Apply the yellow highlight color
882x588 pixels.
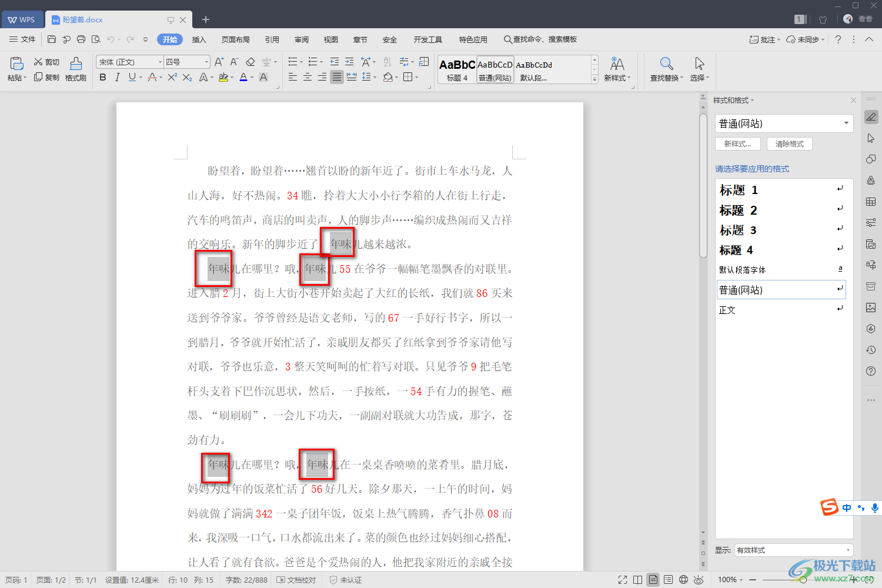(223, 77)
